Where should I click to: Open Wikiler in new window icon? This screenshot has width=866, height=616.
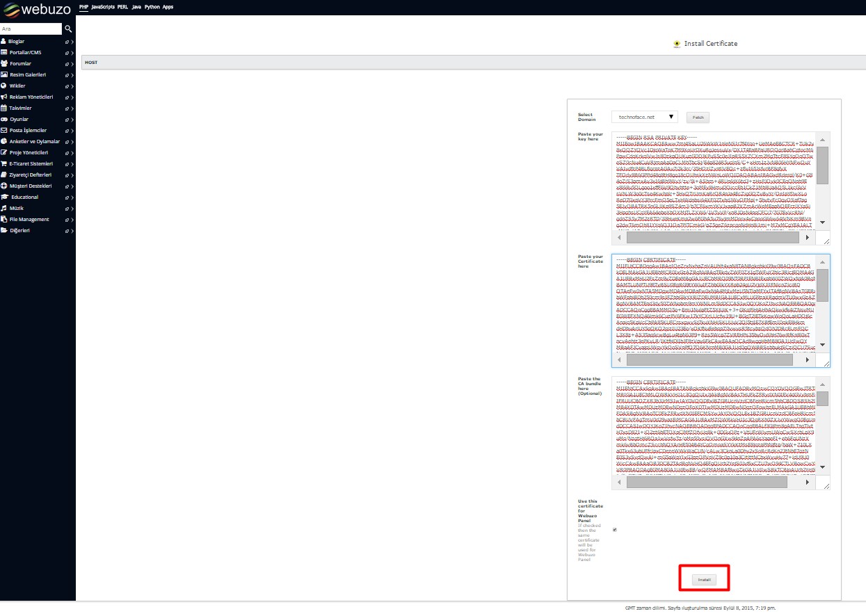click(x=67, y=86)
